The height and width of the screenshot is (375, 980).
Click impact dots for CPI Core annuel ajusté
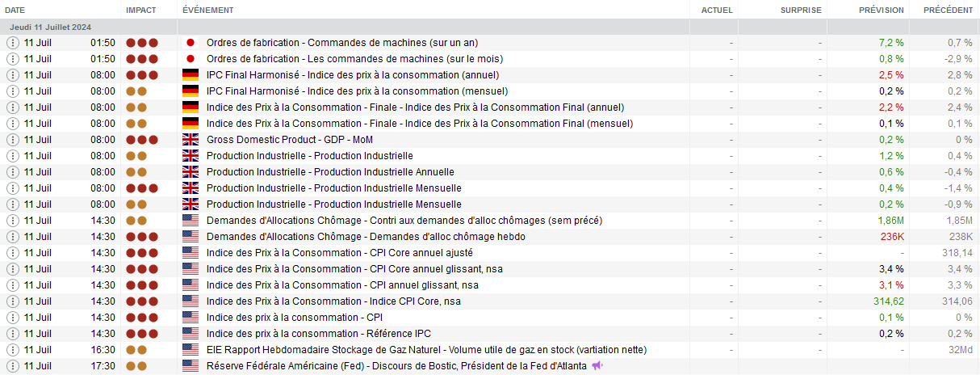(141, 253)
